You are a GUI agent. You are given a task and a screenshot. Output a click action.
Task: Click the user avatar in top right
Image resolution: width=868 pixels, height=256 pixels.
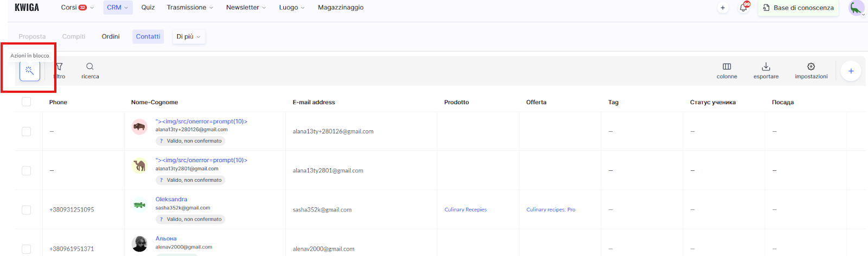(x=856, y=8)
